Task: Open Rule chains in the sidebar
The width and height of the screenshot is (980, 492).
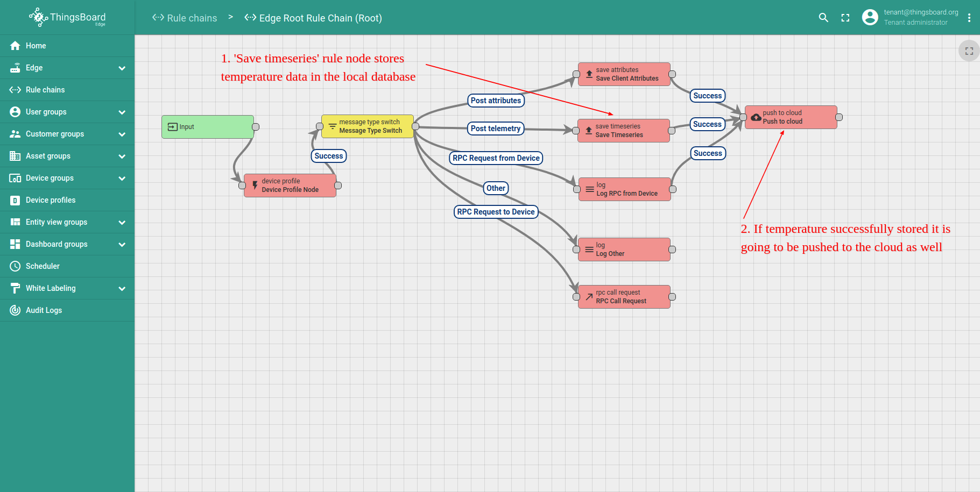Action: click(x=67, y=90)
